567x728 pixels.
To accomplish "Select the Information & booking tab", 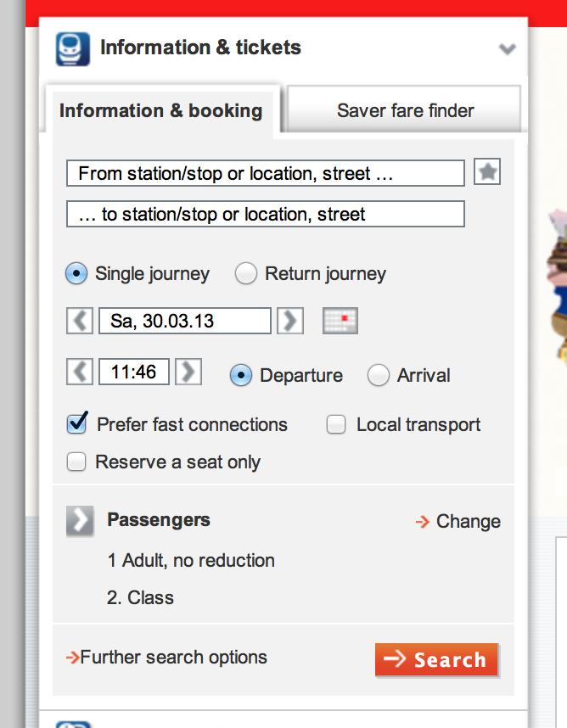I will [161, 111].
